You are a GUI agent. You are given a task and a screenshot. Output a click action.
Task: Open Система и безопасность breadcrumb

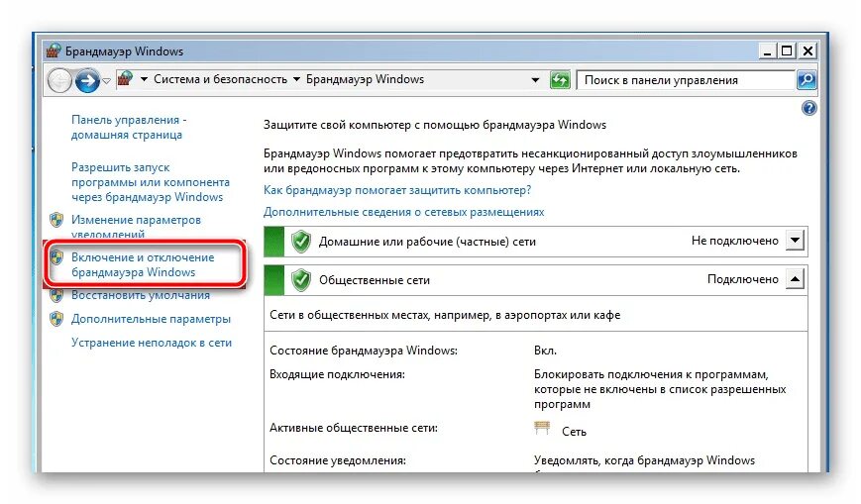[x=220, y=79]
